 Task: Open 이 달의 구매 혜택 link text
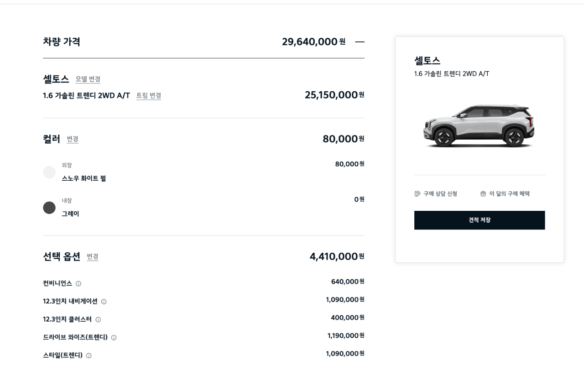[x=509, y=194]
